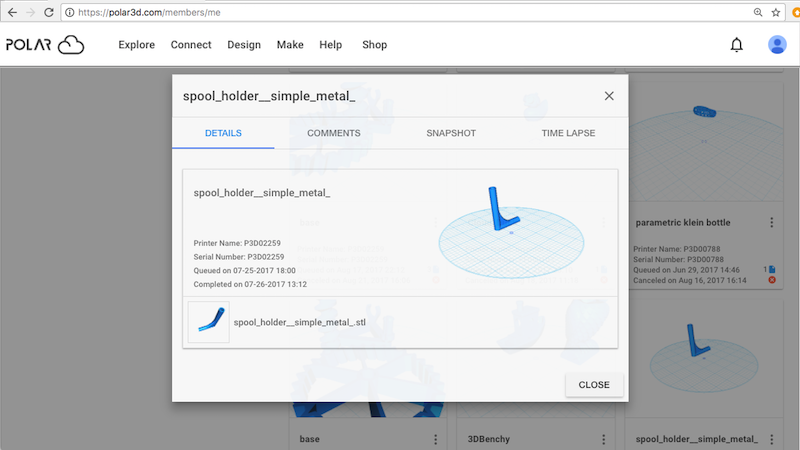Click 'Printer Name: P3D00788' on klein bottle card
The height and width of the screenshot is (450, 800).
click(x=677, y=249)
